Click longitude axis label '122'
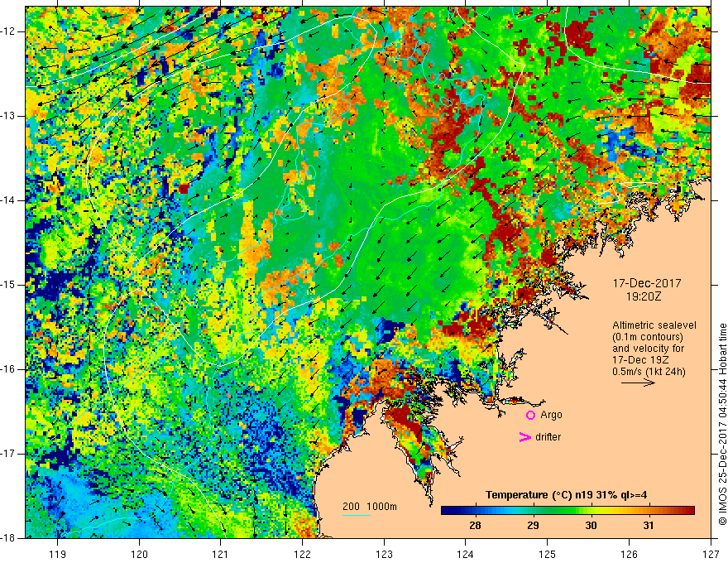This screenshot has width=728, height=563. point(302,554)
